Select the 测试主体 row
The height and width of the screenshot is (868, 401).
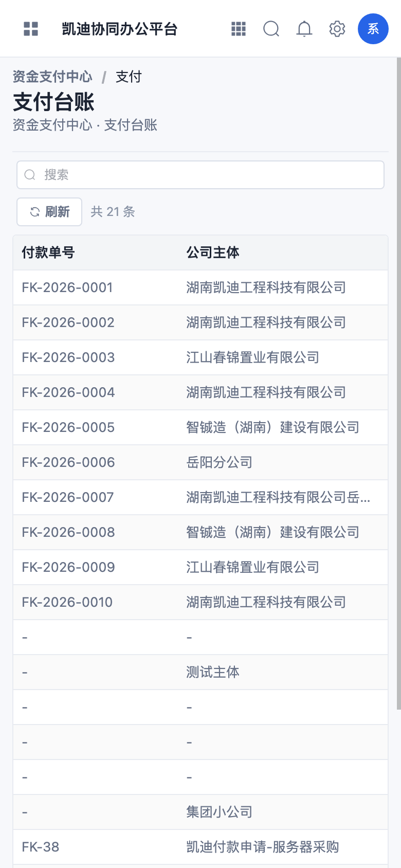[200, 672]
